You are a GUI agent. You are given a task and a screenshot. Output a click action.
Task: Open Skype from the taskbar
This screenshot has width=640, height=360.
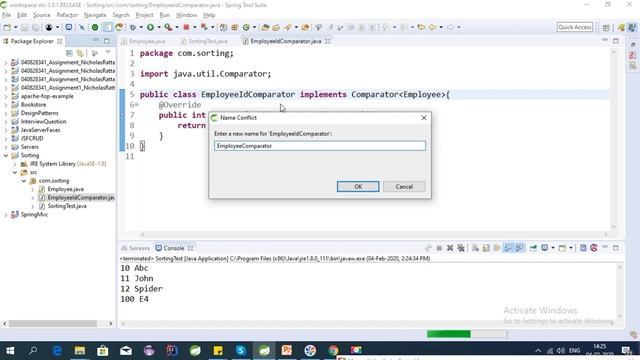[x=241, y=350]
